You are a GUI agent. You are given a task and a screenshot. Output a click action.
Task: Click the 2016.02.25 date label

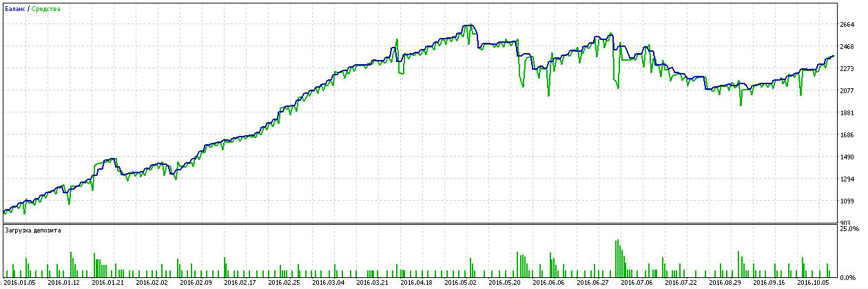284,282
